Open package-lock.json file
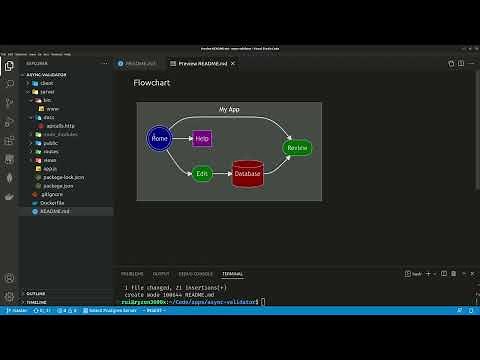This screenshot has width=480, height=360. coord(64,177)
